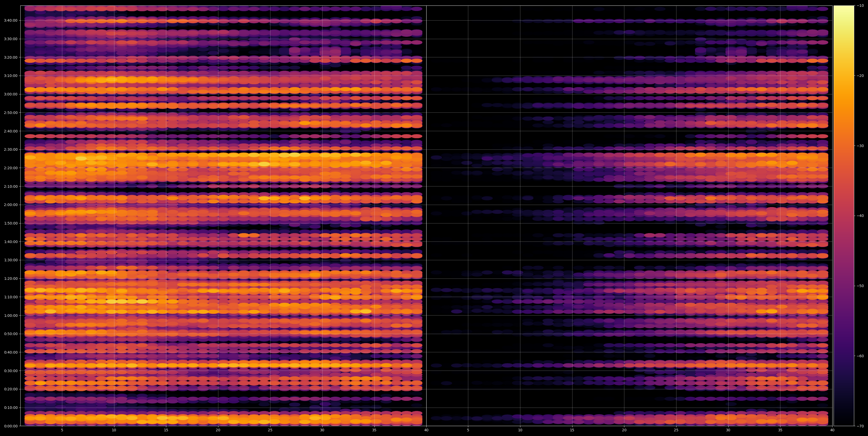868x436 pixels.
Task: Click the 1:30:00 time axis label
Action: 10,260
